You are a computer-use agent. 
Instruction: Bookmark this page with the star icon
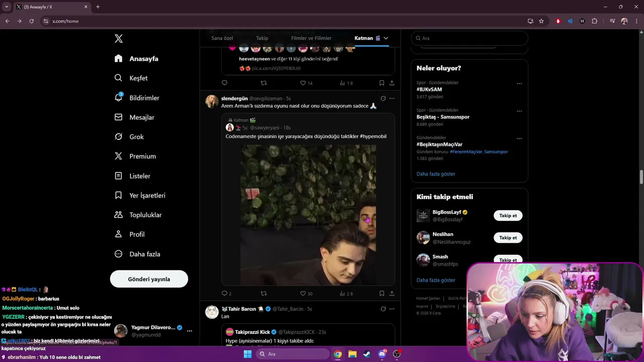click(x=541, y=21)
